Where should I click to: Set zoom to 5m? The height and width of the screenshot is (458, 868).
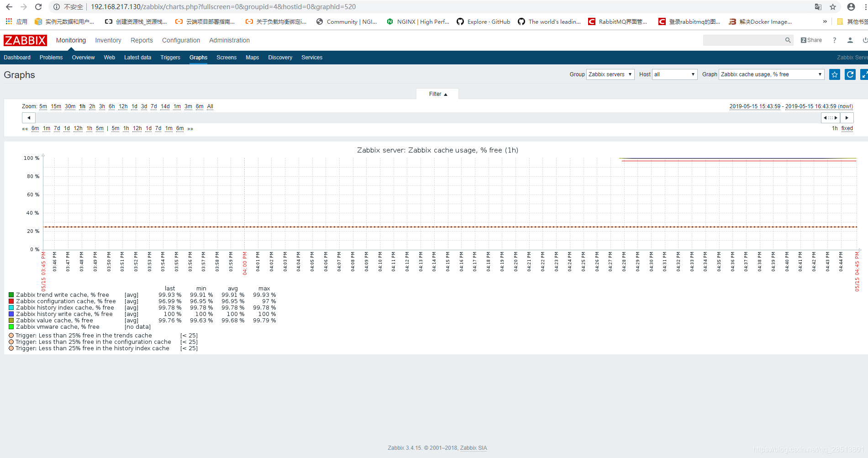pyautogui.click(x=43, y=106)
